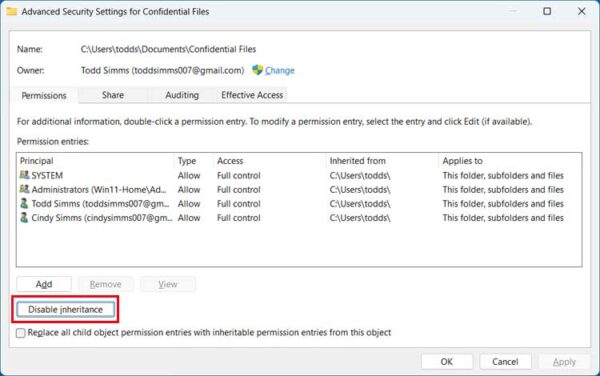Image resolution: width=600 pixels, height=376 pixels.
Task: Click the folder icon in the title bar
Action: click(x=11, y=11)
